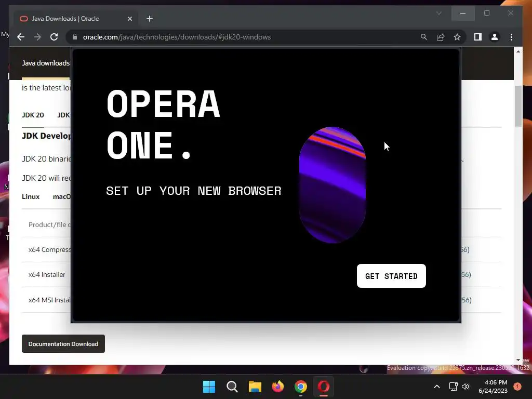532x399 pixels.
Task: Select the Java Downloads | Oracle tab
Action: coord(76,19)
